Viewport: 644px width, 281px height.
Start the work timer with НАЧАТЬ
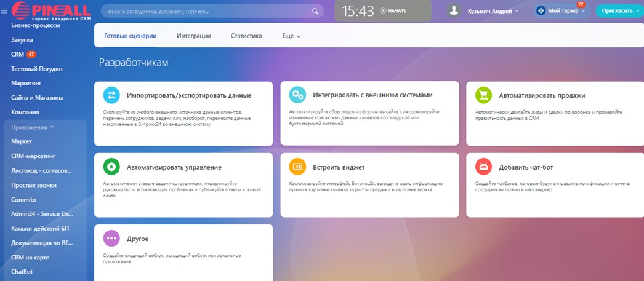pos(393,10)
